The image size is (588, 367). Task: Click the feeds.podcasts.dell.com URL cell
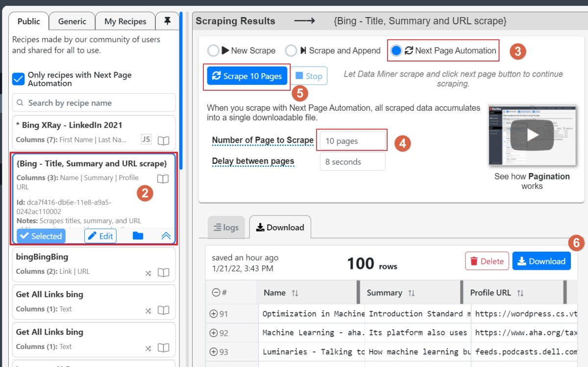pos(523,352)
